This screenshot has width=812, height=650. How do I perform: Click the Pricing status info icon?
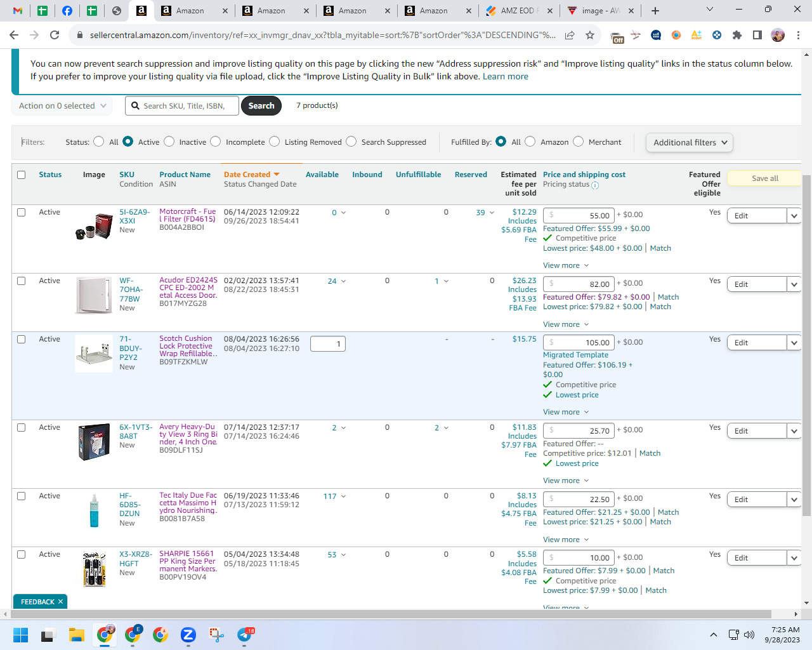pyautogui.click(x=595, y=185)
